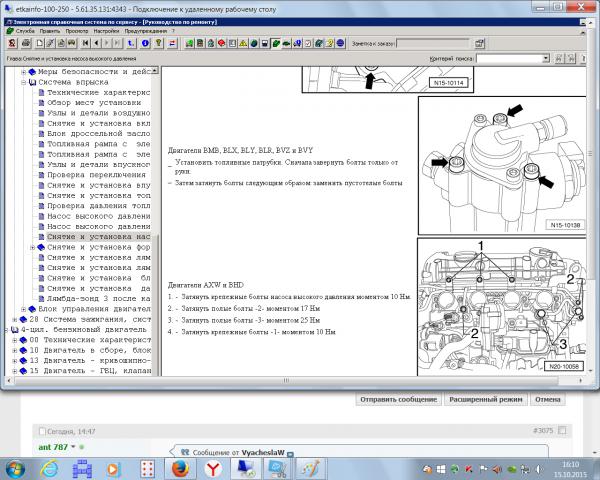Expand 'Меры безопасности' tree node
The image size is (600, 480).
[x=23, y=72]
